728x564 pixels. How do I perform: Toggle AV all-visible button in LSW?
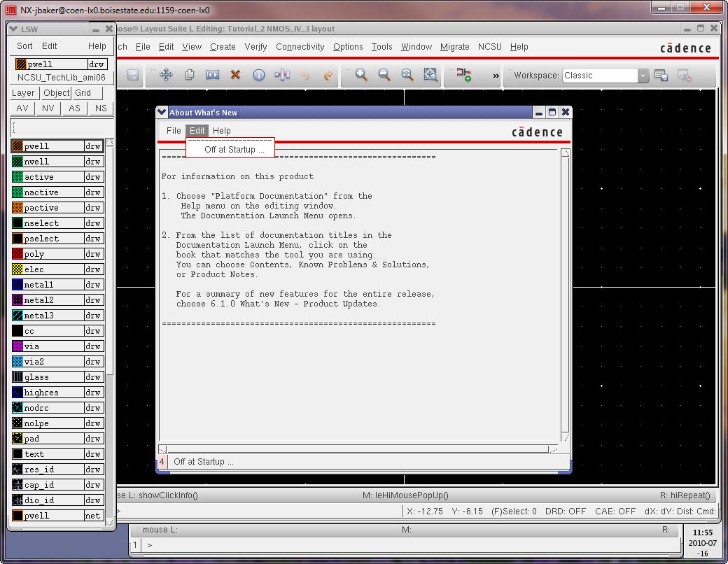click(22, 108)
